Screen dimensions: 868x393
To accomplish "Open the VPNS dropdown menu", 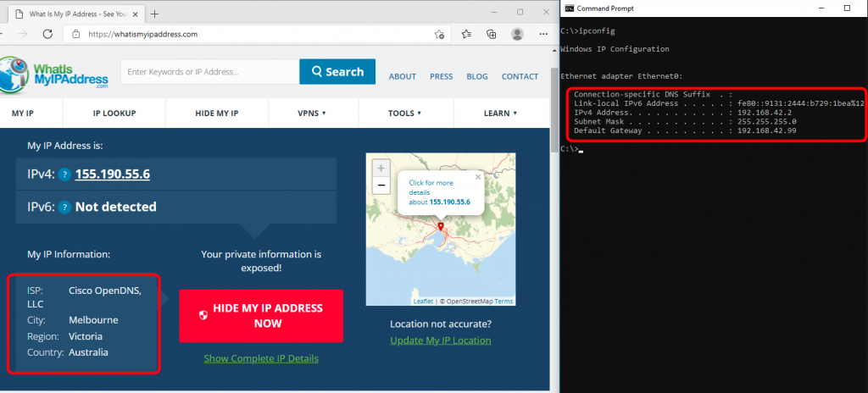I will (x=312, y=113).
